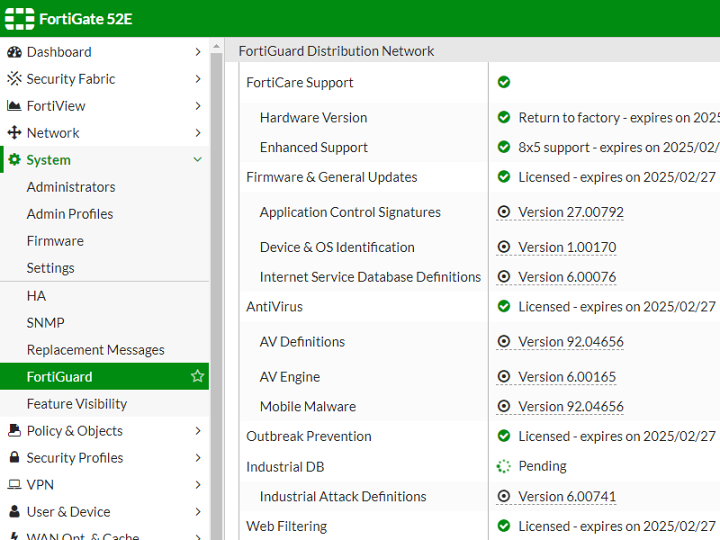The image size is (720, 540).
Task: Click the Industrial DB pending spinner icon
Action: coord(504,466)
